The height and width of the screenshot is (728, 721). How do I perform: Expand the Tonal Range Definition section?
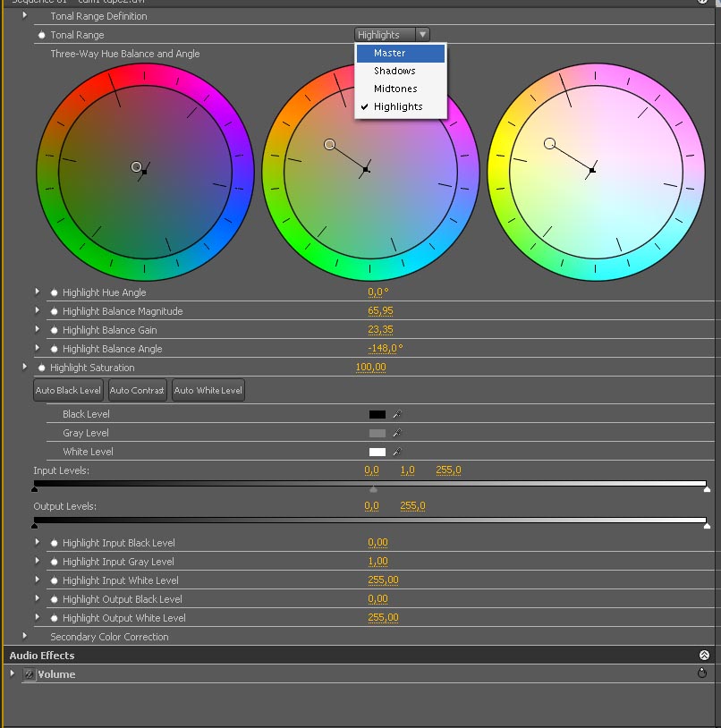pyautogui.click(x=25, y=16)
